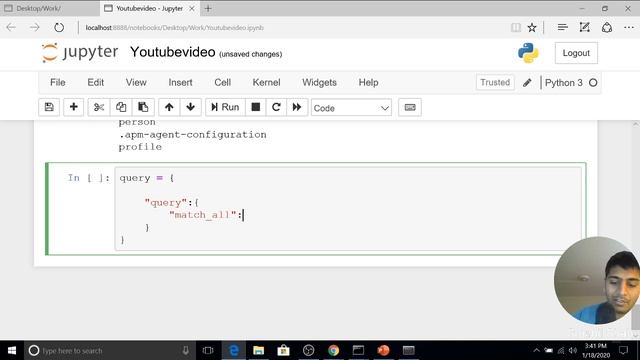
Task: Switch to the Desktop/Work/ browser tab
Action: (49, 8)
